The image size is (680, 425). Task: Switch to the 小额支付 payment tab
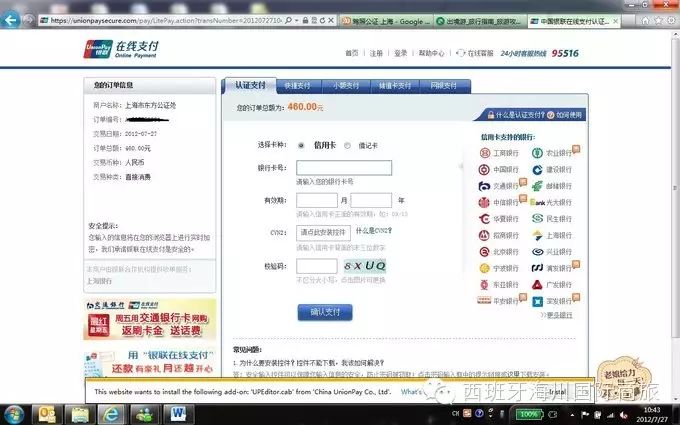(346, 86)
